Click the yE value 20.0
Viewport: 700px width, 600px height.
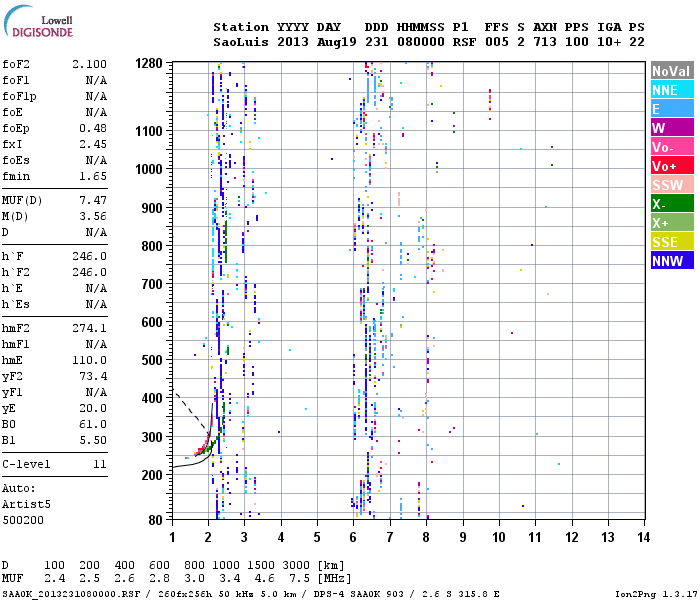coord(93,408)
